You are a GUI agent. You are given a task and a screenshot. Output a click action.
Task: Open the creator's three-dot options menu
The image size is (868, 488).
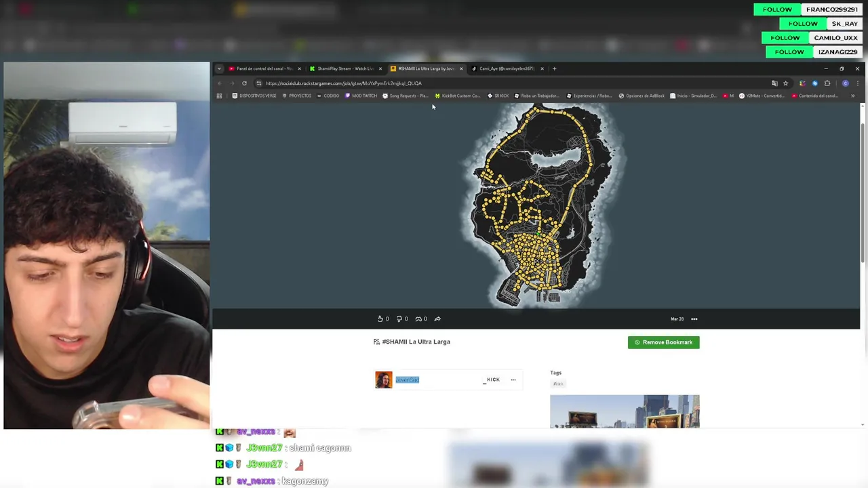coord(513,380)
